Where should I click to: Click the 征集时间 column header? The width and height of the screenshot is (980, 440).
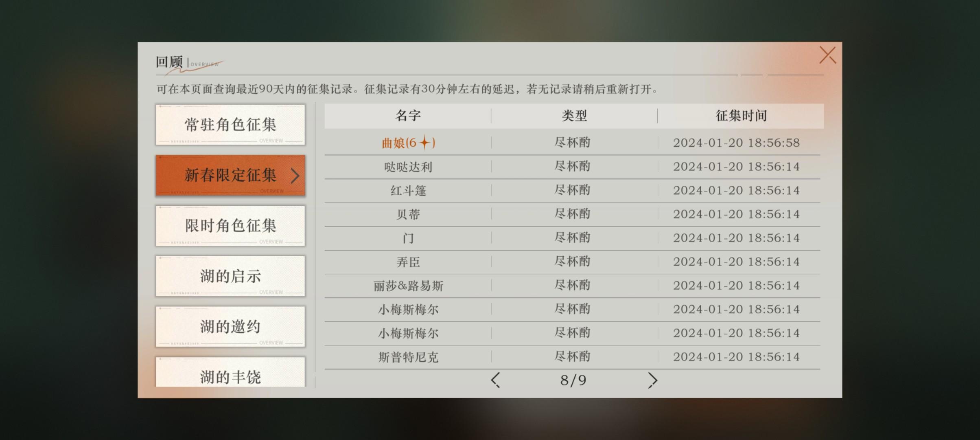click(741, 116)
